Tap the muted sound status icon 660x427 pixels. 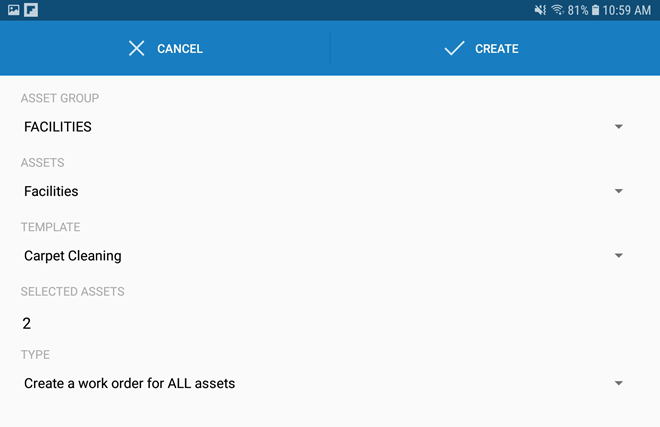[540, 10]
